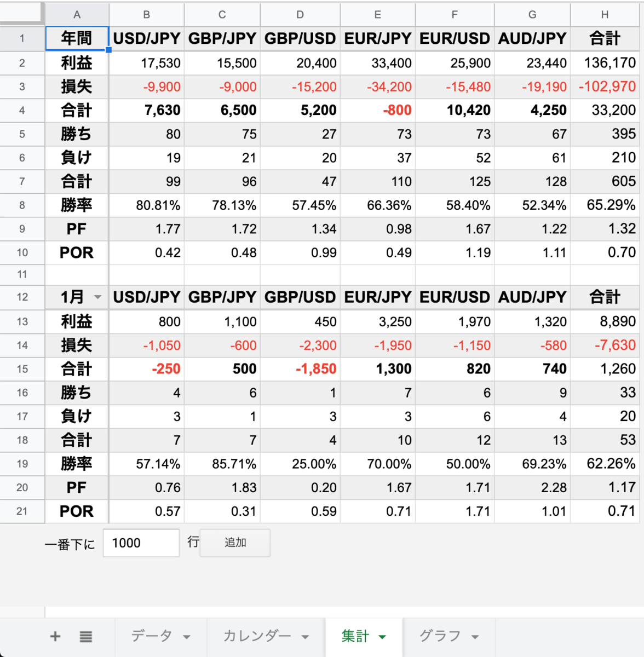Open the 1月 month dropdown in cell A12
This screenshot has width=644, height=657.
tap(97, 297)
